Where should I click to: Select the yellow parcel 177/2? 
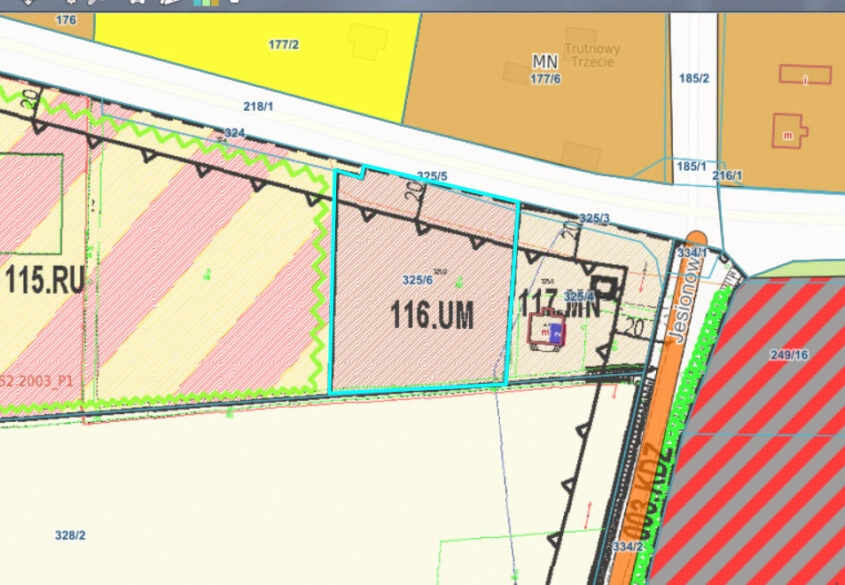click(283, 45)
